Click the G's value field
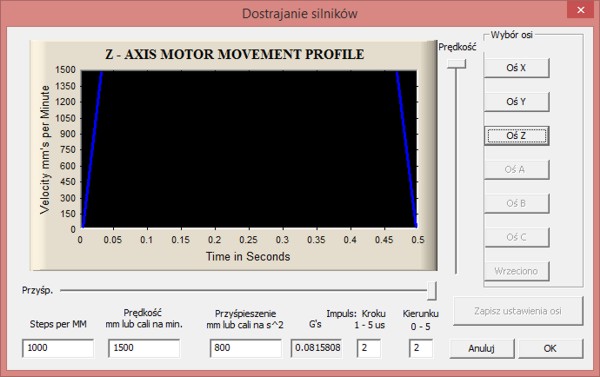 [x=316, y=348]
